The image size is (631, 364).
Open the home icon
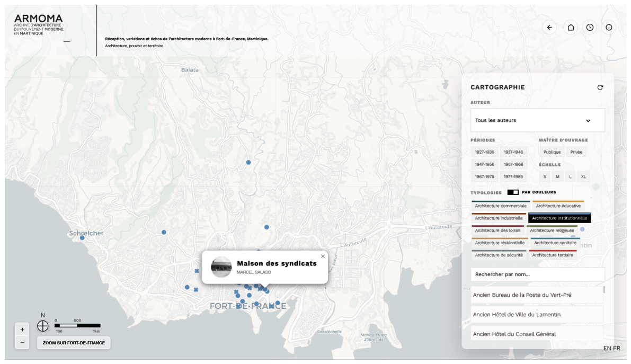[x=571, y=28]
